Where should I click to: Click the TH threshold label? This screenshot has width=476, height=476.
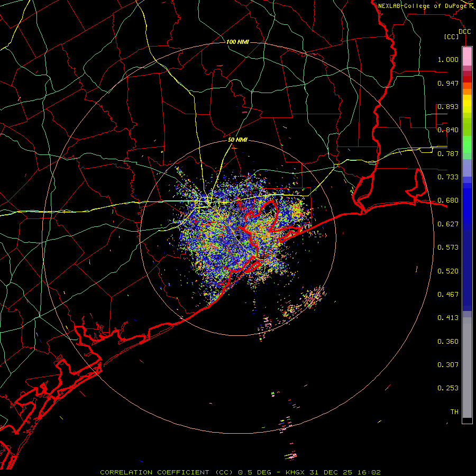point(454,412)
